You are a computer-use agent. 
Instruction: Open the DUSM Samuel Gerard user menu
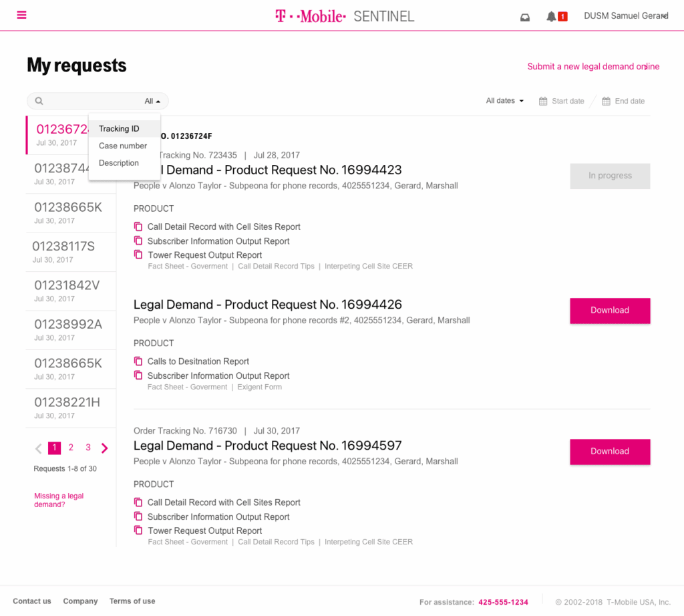(x=625, y=16)
